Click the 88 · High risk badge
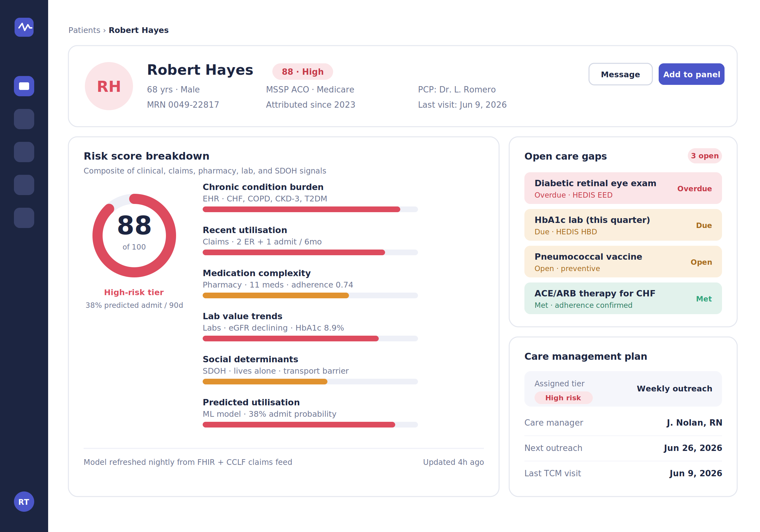 pyautogui.click(x=302, y=72)
